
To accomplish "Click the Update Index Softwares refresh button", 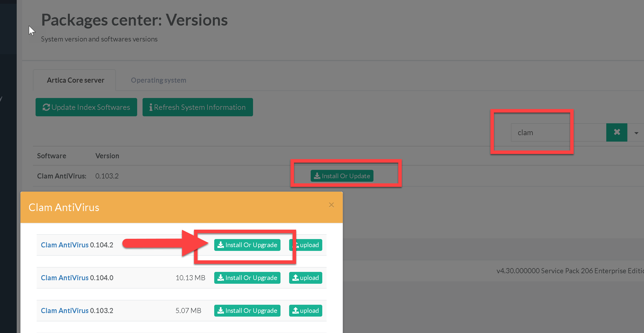I will (x=86, y=107).
